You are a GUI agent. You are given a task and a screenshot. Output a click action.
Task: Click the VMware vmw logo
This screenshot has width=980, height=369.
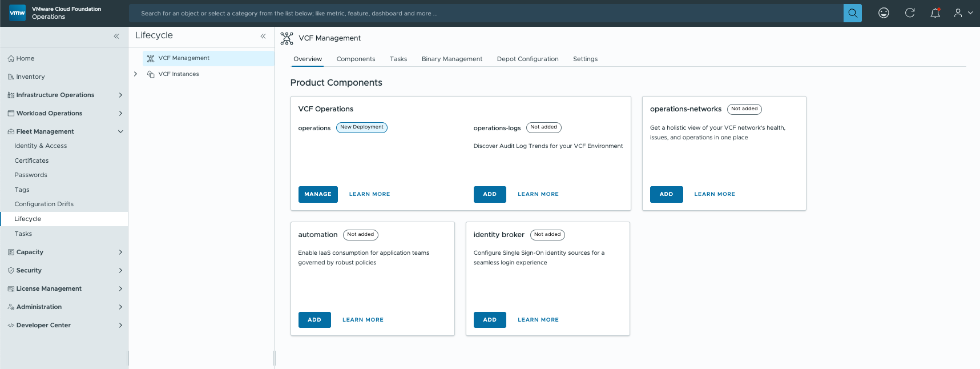[x=18, y=13]
